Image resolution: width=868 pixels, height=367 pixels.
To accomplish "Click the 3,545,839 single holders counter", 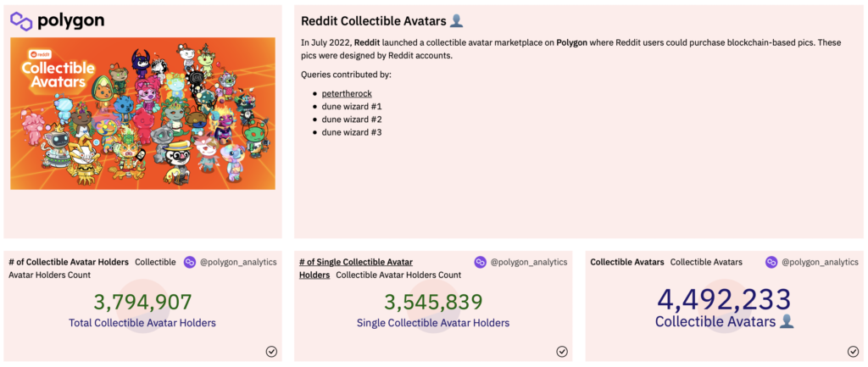I will tap(433, 302).
